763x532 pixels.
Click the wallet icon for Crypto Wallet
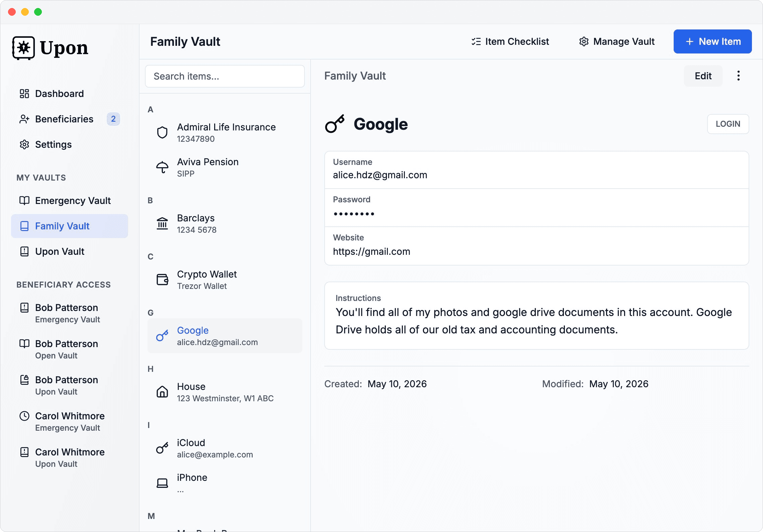point(162,280)
